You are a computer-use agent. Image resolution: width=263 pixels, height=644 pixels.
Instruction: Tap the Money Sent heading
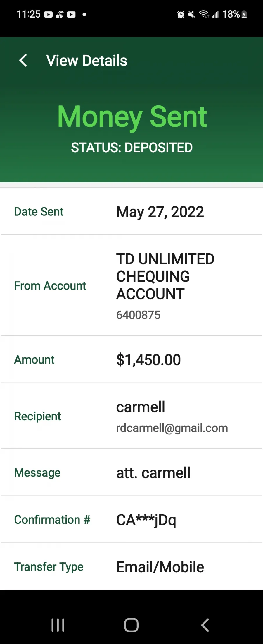click(132, 117)
